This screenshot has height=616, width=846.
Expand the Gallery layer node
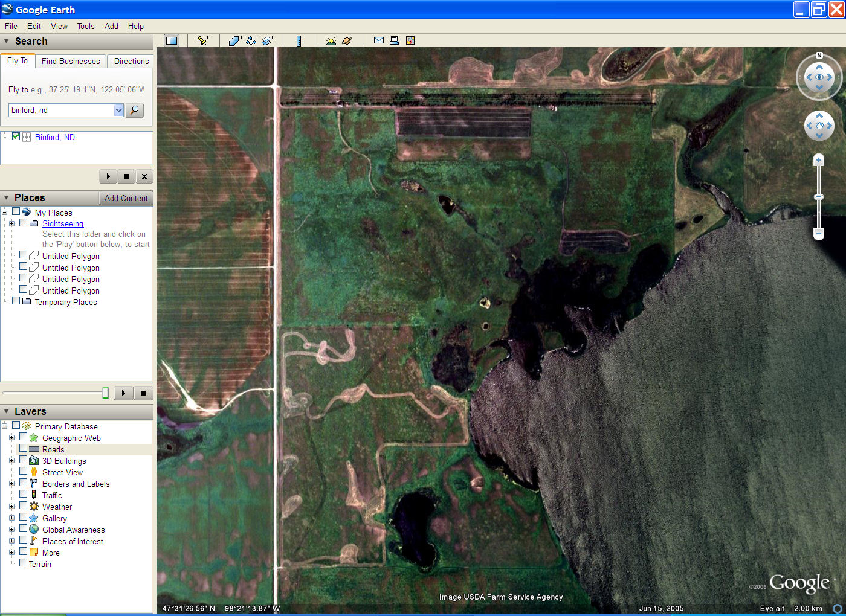point(11,518)
